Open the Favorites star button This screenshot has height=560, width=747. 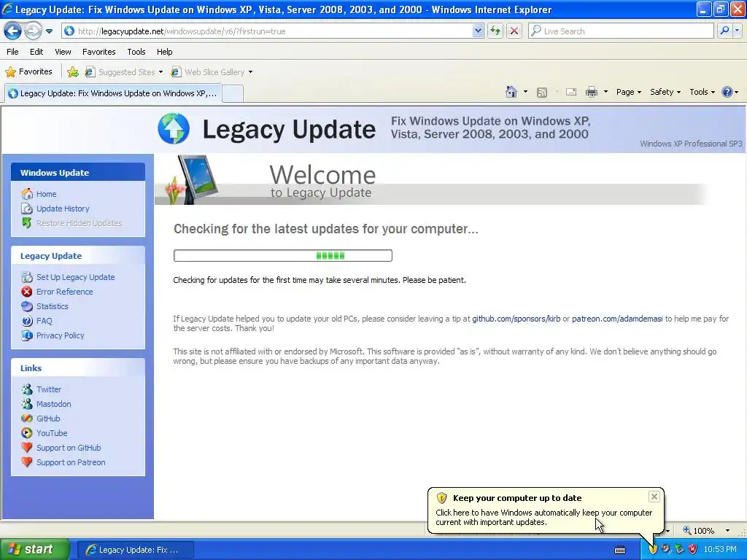click(x=28, y=72)
